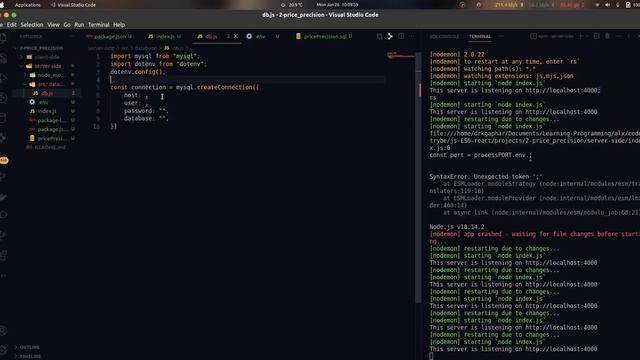The image size is (640, 360).
Task: Open the Explorer view in the activity bar
Action: coord(3,39)
